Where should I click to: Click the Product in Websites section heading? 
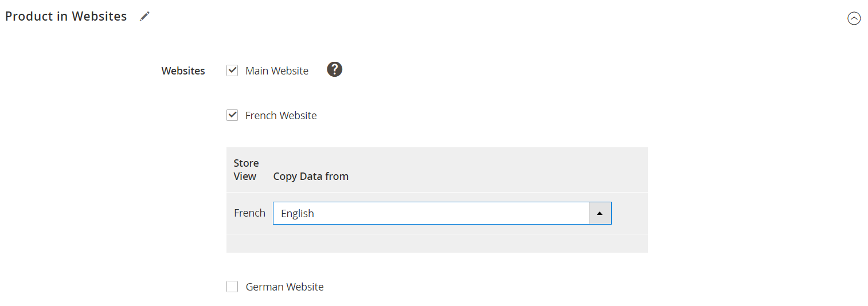pos(66,16)
